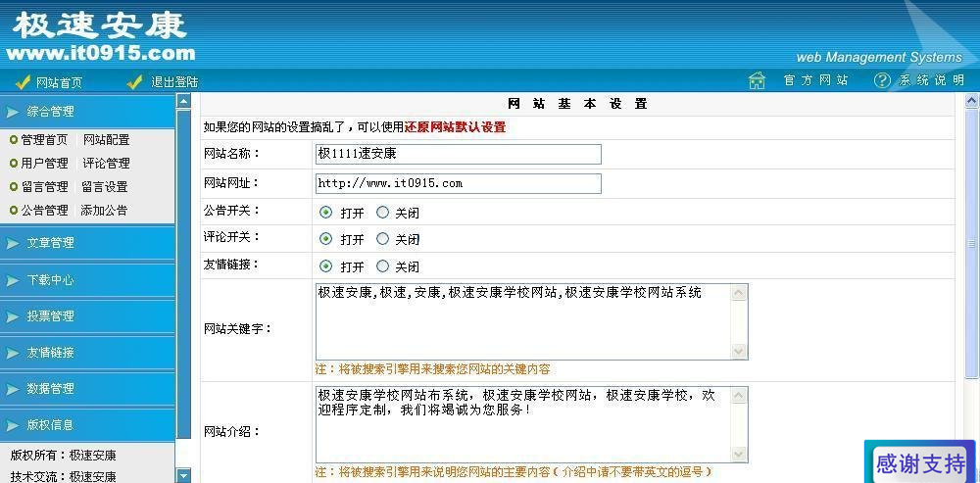The image size is (980, 483).
Task: Expand the 数据管理 sidebar section
Action: pos(87,389)
